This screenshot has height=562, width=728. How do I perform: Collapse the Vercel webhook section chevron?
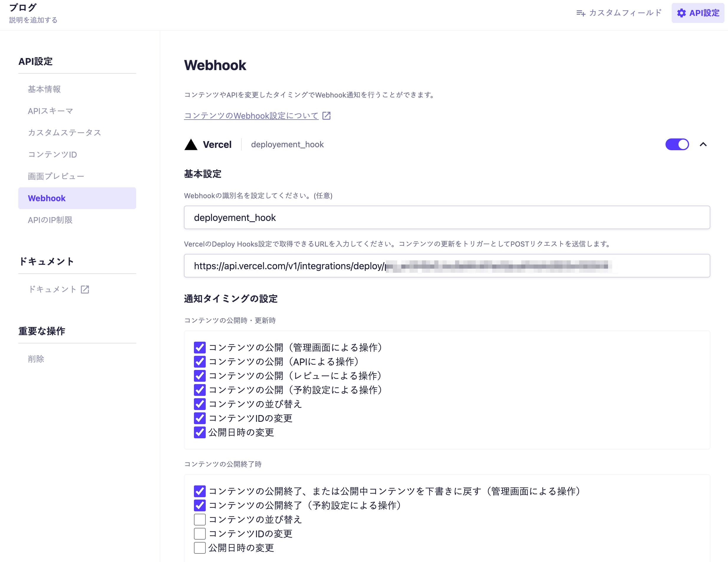coord(703,144)
